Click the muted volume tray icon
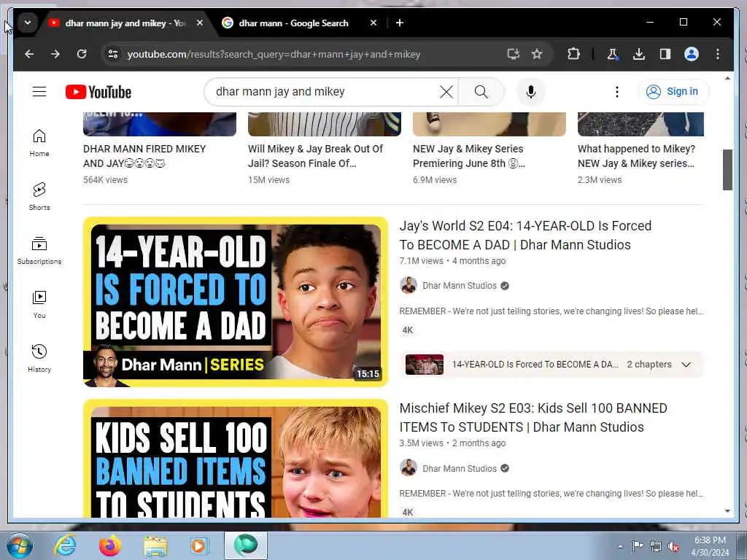 (673, 546)
